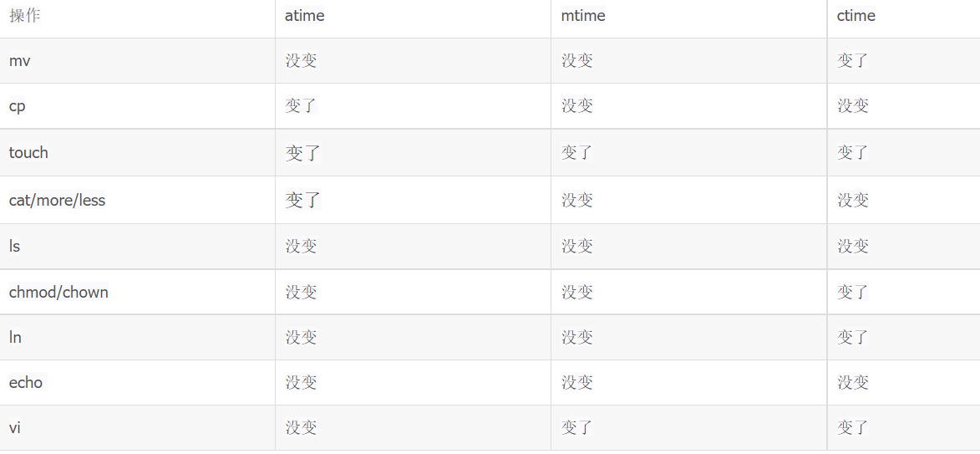Select the cat/more/less operation cell
The width and height of the screenshot is (980, 454).
click(x=57, y=201)
